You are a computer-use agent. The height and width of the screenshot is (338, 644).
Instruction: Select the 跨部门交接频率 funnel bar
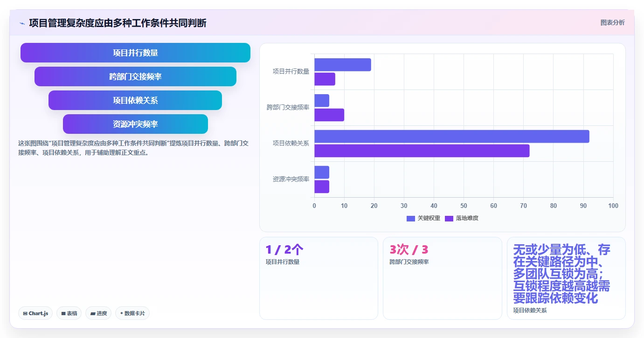pyautogui.click(x=135, y=76)
